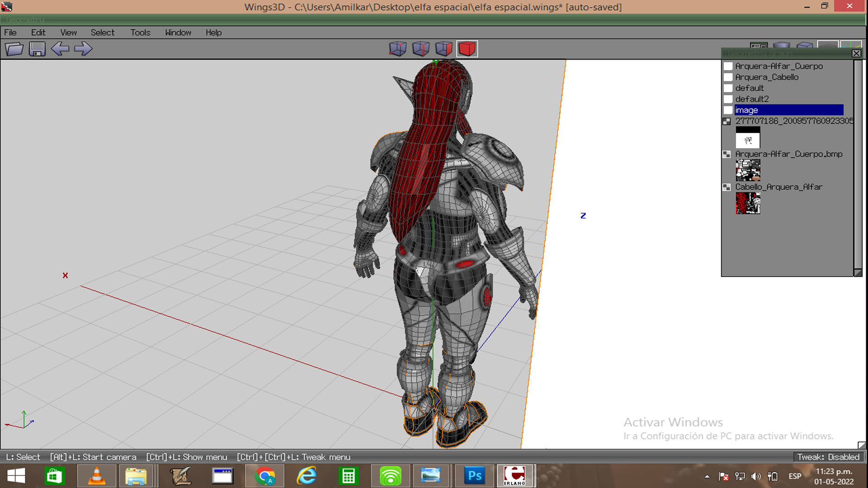This screenshot has height=488, width=868.
Task: Click the 277707186 texture thumbnail
Action: pyautogui.click(x=748, y=137)
